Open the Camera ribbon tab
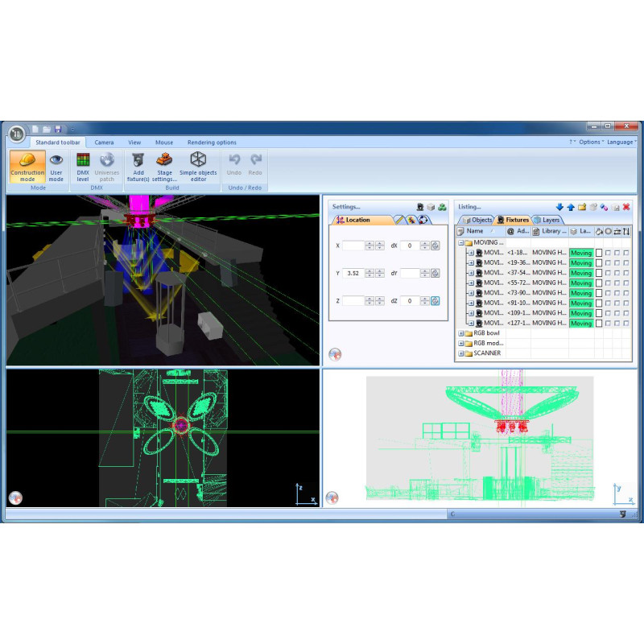 (104, 142)
